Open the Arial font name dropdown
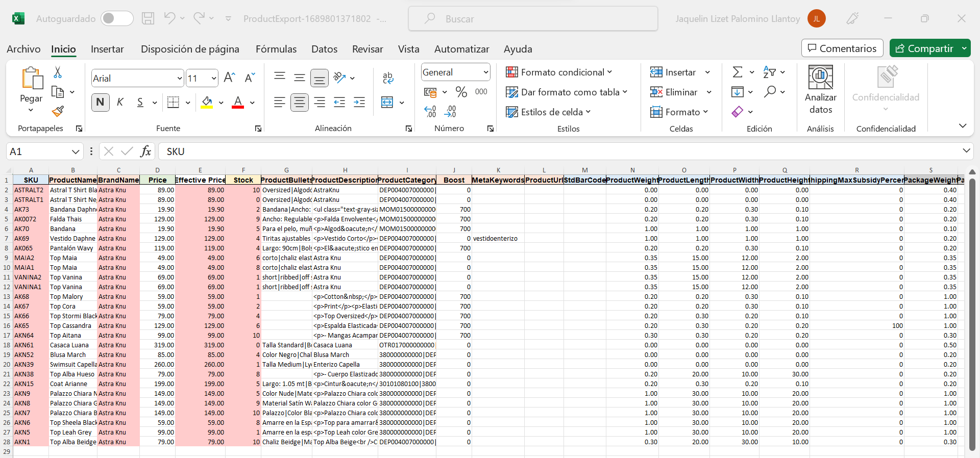Viewport: 980px width, 458px height. click(179, 78)
